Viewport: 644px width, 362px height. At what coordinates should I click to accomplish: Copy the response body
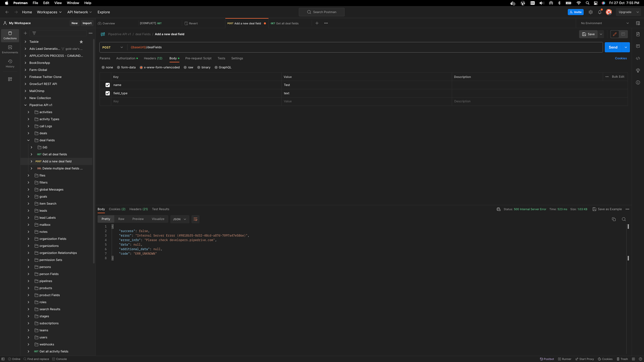(x=614, y=219)
